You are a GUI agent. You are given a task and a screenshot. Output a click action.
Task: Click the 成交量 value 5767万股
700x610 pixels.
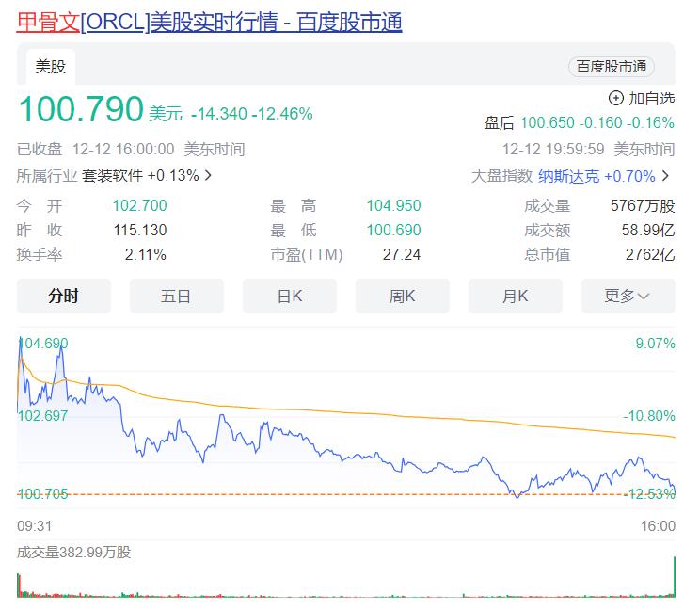coord(643,206)
